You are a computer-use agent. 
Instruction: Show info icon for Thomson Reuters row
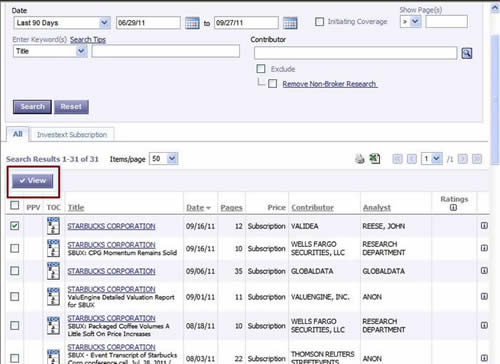484,358
